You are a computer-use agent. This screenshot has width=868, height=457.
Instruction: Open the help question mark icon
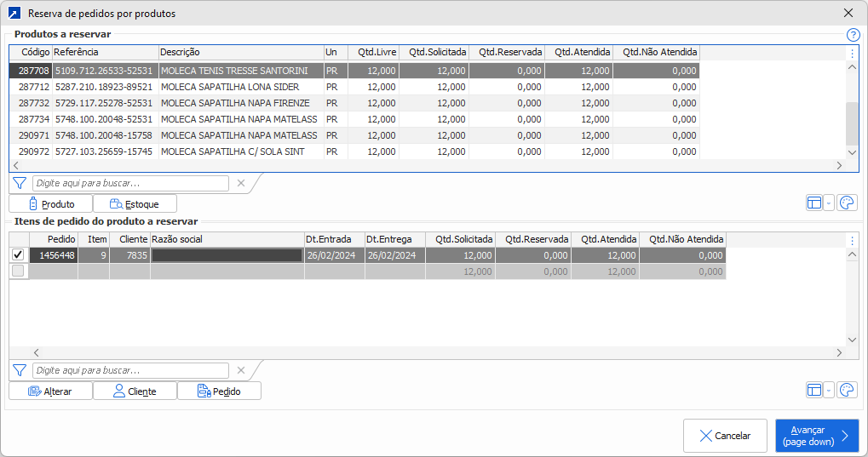point(853,36)
